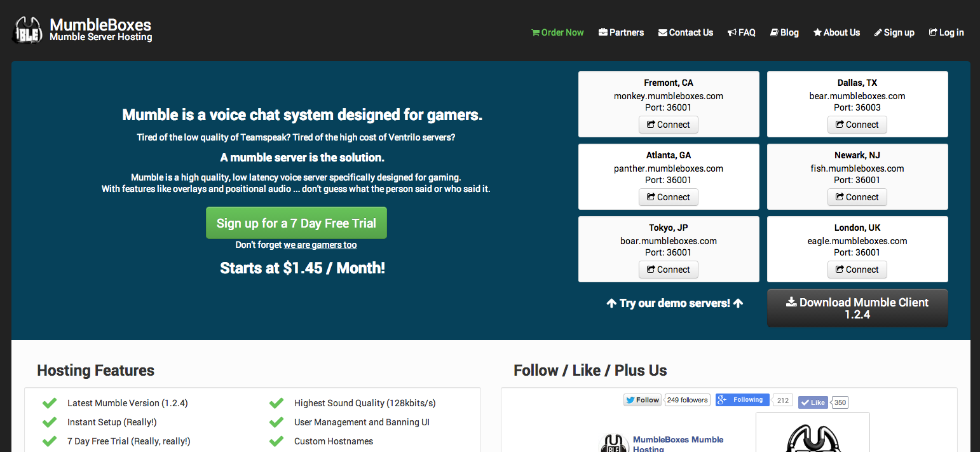Click 'Port: 36003' under Dallas
The image size is (980, 452).
tap(857, 107)
